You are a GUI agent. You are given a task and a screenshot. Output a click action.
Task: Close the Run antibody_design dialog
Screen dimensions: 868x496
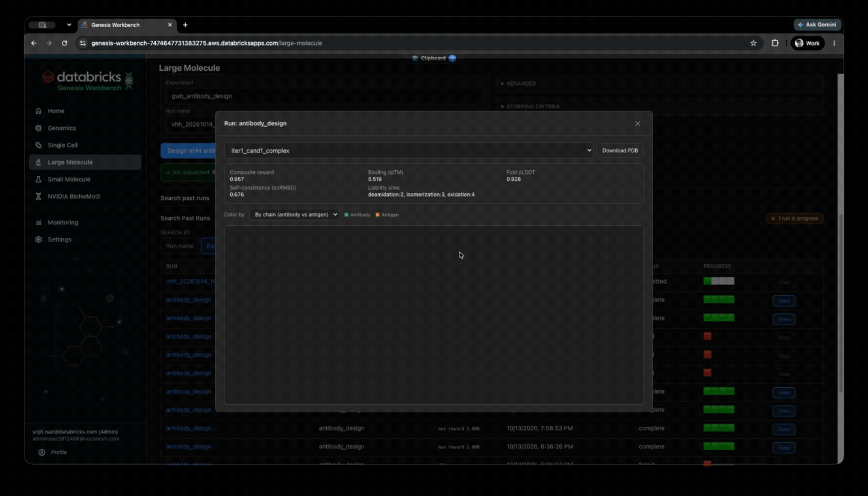point(637,123)
